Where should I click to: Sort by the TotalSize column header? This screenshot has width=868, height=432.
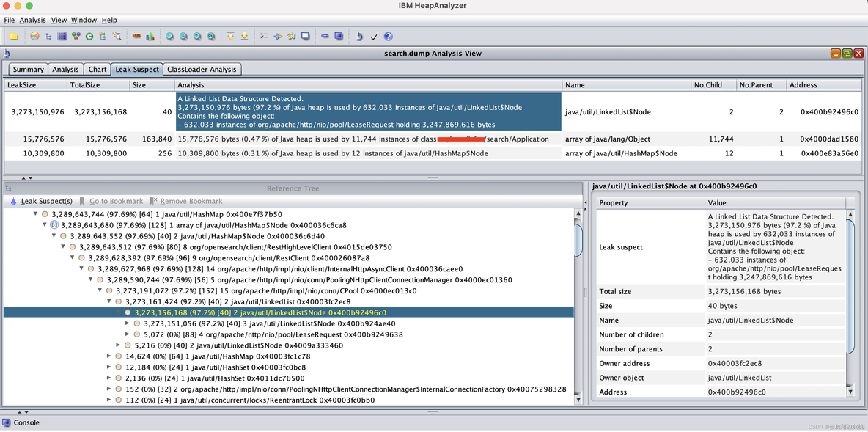pos(98,85)
